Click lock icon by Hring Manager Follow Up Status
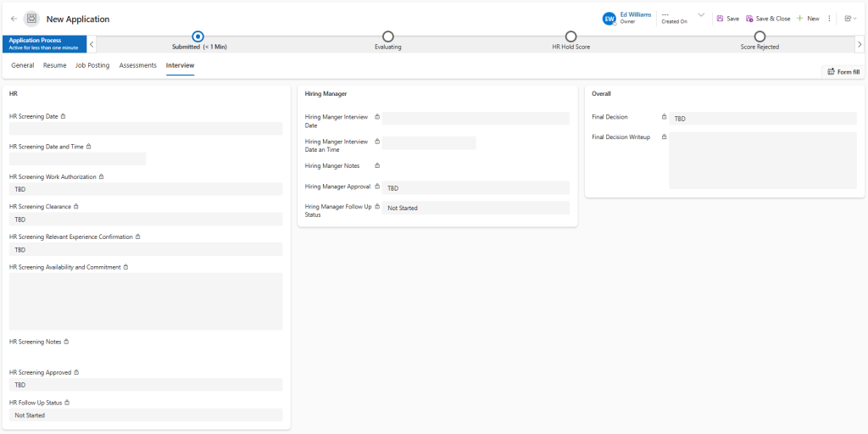 (x=377, y=207)
